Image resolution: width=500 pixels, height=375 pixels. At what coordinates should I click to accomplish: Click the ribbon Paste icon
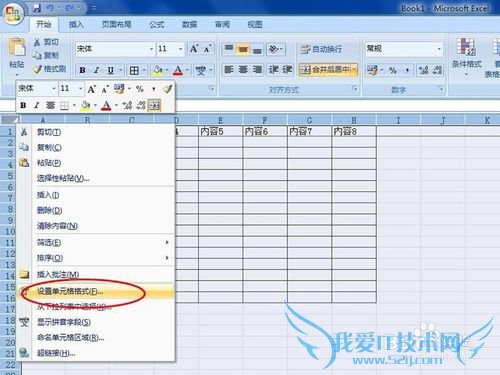(x=17, y=48)
